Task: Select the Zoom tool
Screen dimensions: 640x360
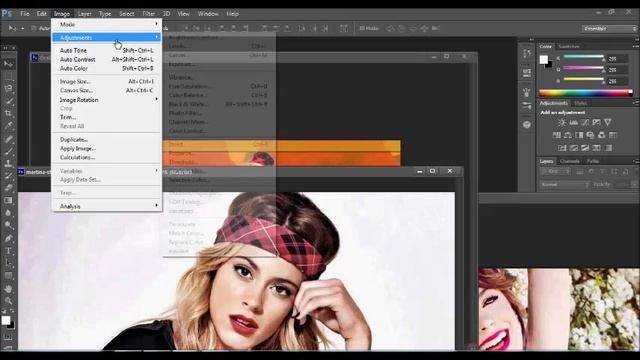Action: pos(8,301)
